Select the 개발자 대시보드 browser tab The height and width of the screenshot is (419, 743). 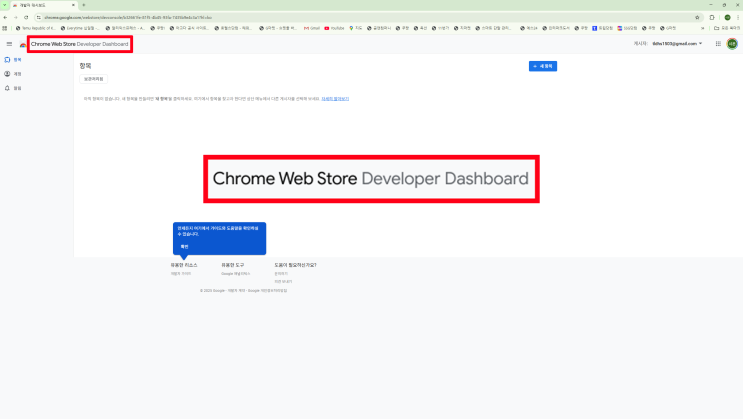44,5
